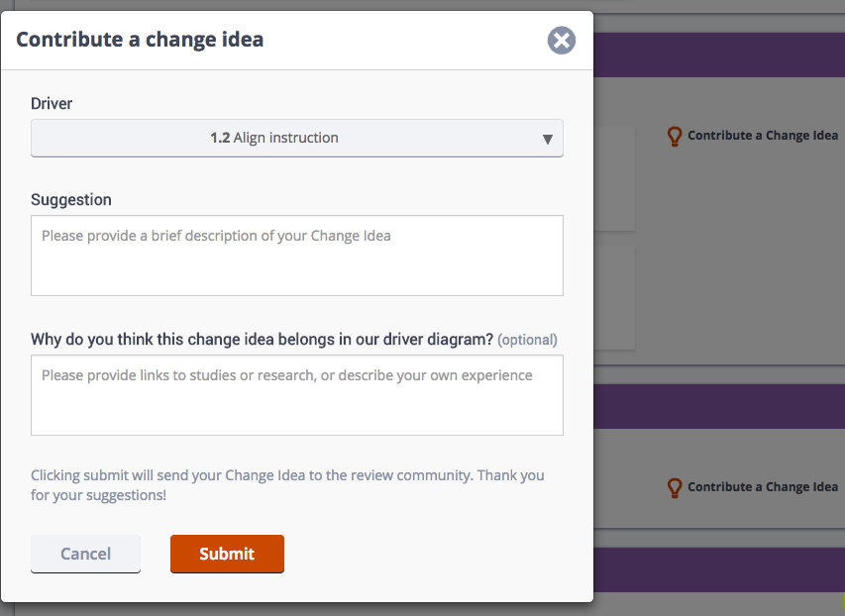Close the Contribute a change idea dialog
This screenshot has height=616, width=845.
[x=562, y=41]
